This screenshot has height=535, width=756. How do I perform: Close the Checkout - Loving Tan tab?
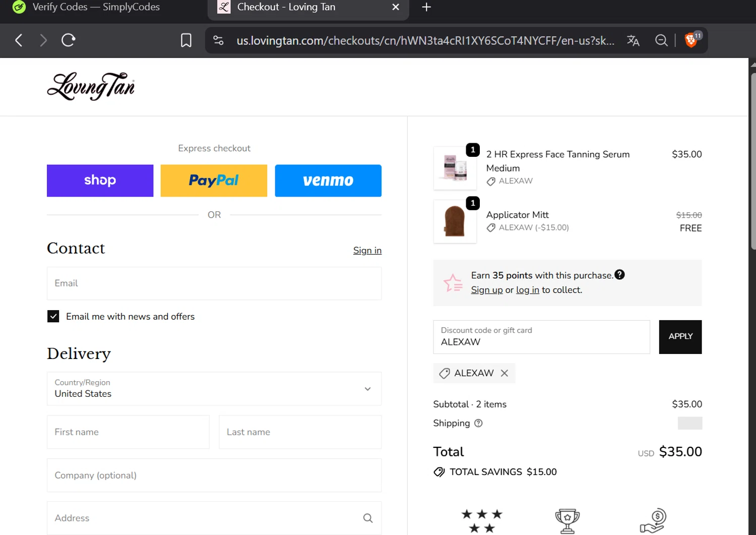396,7
